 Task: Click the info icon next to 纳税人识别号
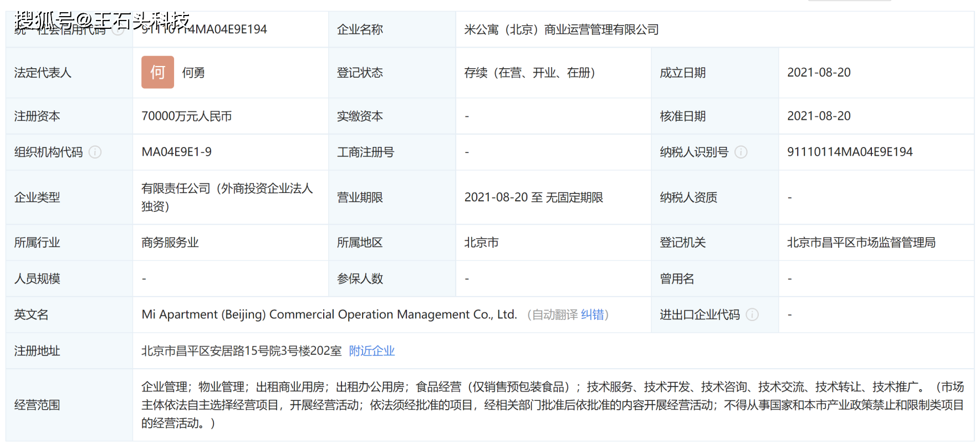[741, 152]
